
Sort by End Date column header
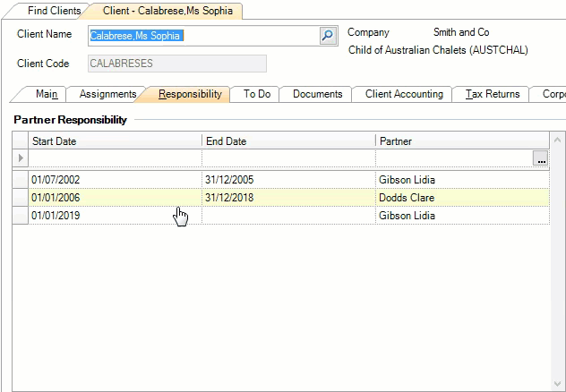pos(288,141)
